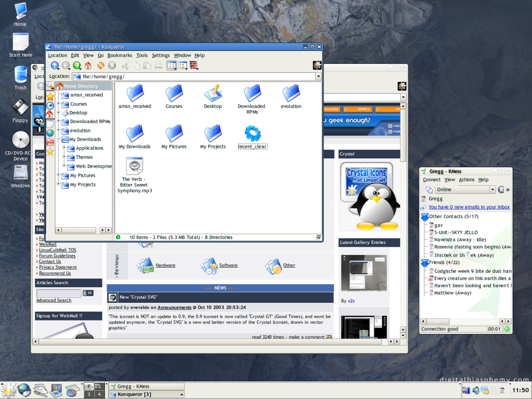The height and width of the screenshot is (399, 532).
Task: Click the Privacy Statement link
Action: [x=58, y=268]
